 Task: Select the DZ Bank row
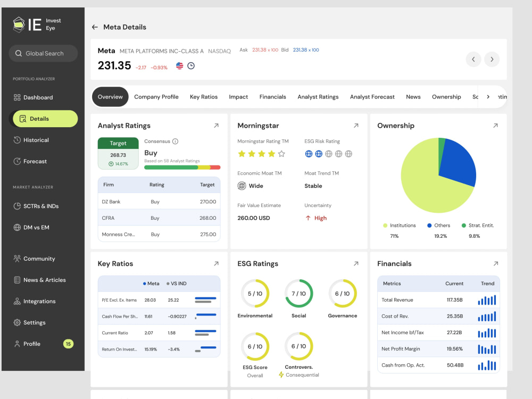click(159, 202)
